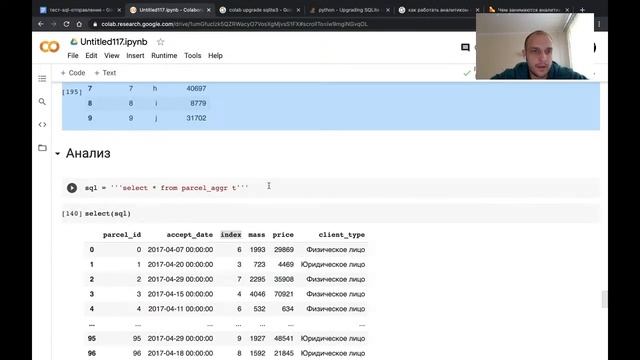640x360 pixels.
Task: Click browser forward arrow
Action: pyautogui.click(x=53, y=24)
